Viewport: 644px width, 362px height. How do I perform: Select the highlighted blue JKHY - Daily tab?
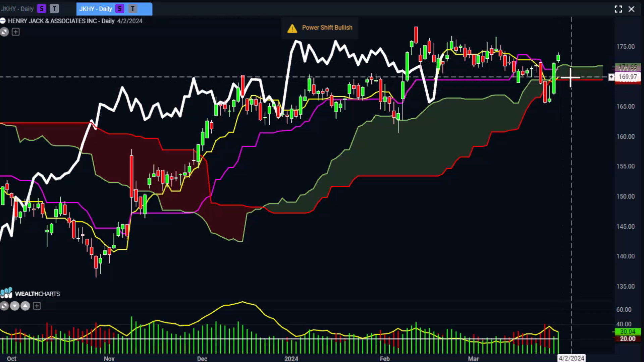[x=114, y=9]
